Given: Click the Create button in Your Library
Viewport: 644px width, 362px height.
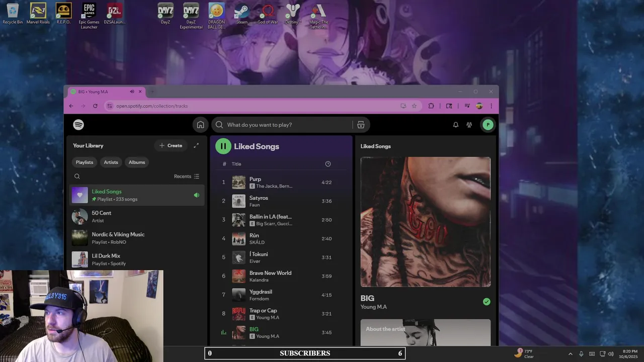Looking at the screenshot, I should [171, 145].
